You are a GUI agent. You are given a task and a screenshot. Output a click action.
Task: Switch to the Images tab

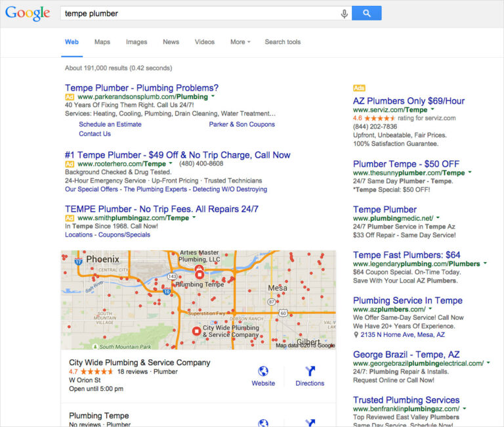tap(136, 42)
